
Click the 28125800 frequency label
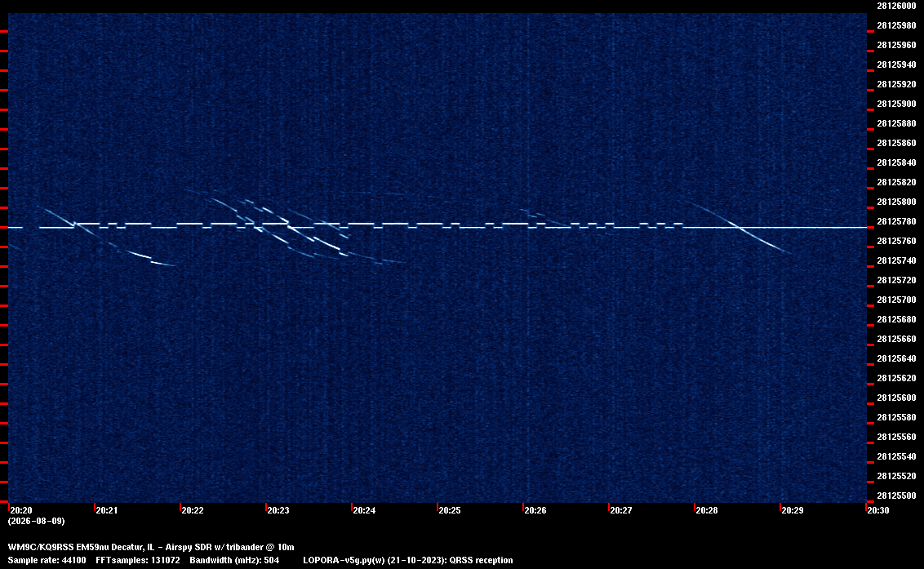coord(896,202)
